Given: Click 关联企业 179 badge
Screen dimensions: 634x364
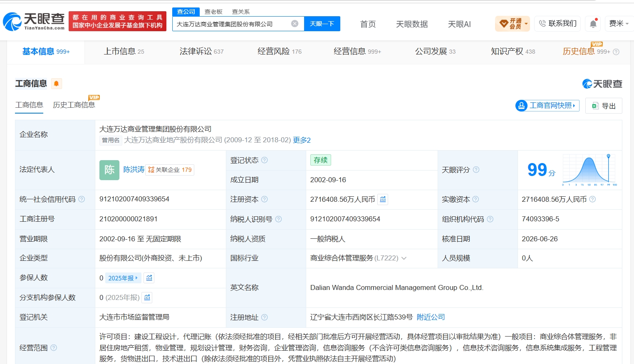Looking at the screenshot, I should [170, 170].
